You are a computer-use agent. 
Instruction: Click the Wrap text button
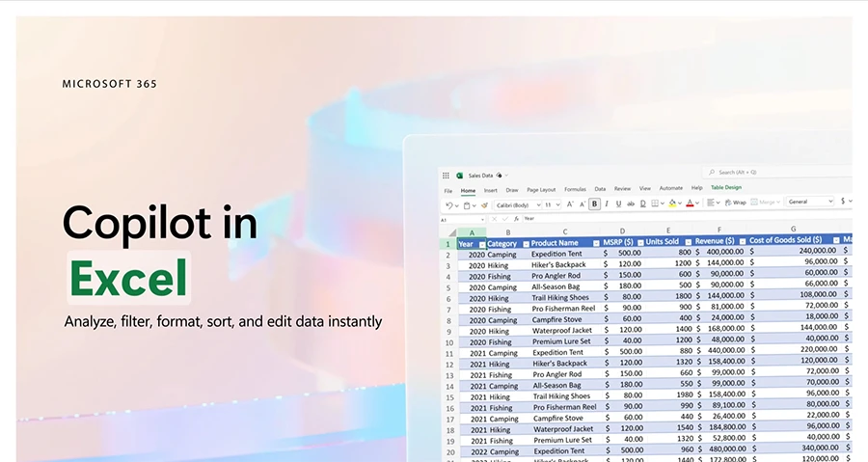click(735, 203)
